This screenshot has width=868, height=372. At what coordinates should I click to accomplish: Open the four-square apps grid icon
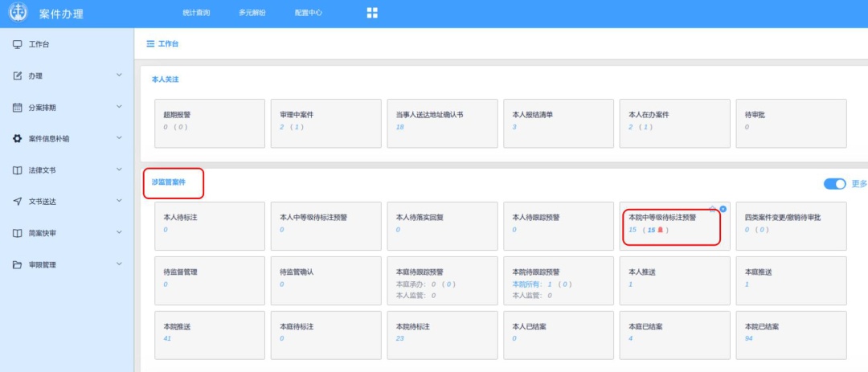tap(372, 13)
